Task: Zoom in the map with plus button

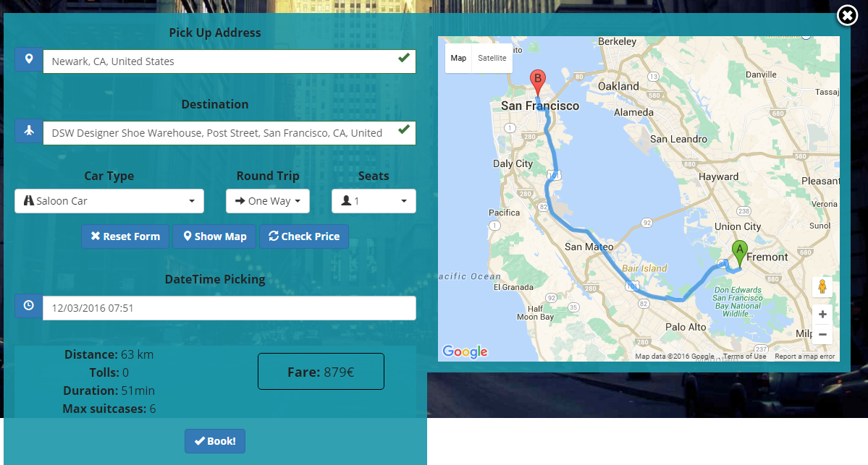Action: click(822, 314)
